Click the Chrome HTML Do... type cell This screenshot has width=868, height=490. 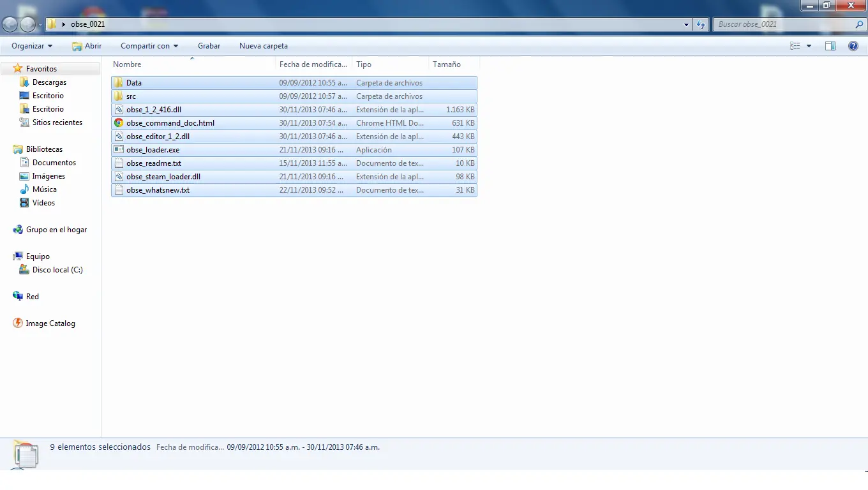(390, 123)
